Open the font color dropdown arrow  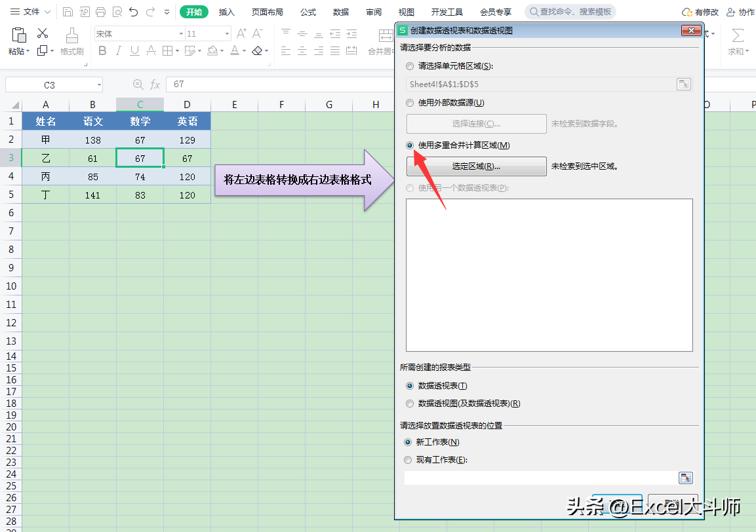(244, 50)
